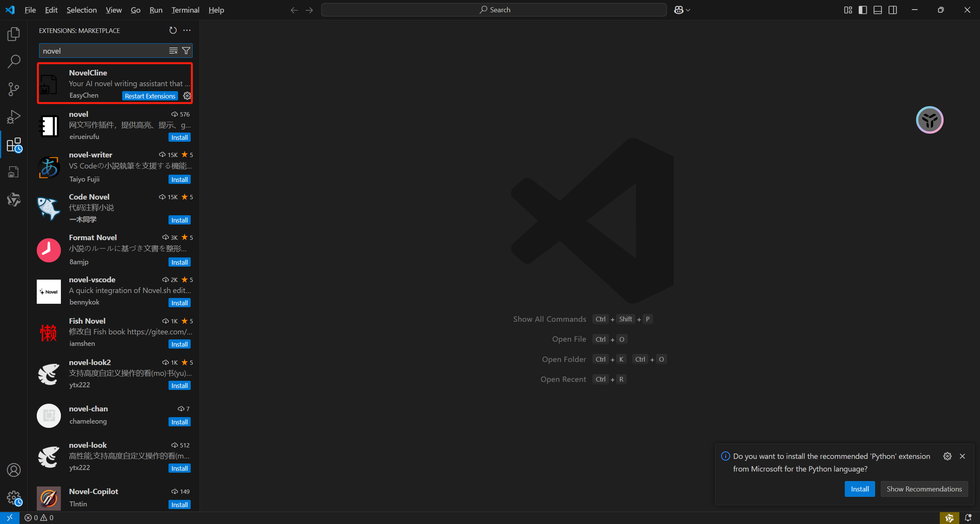Open the Views and More Actions menu
Viewport: 980px width, 524px height.
187,30
